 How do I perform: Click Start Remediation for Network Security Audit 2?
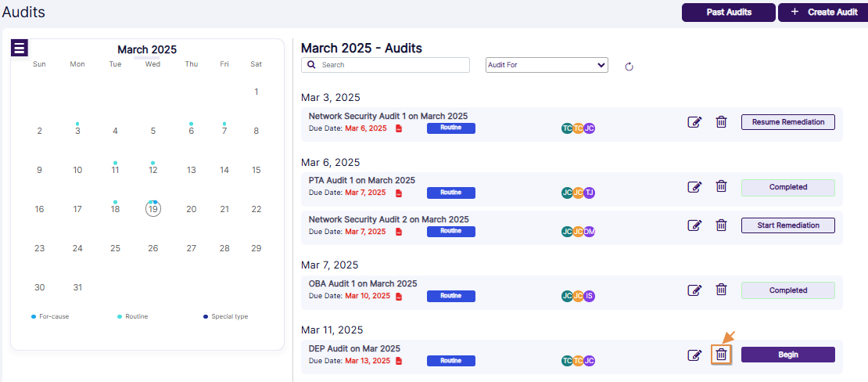787,225
